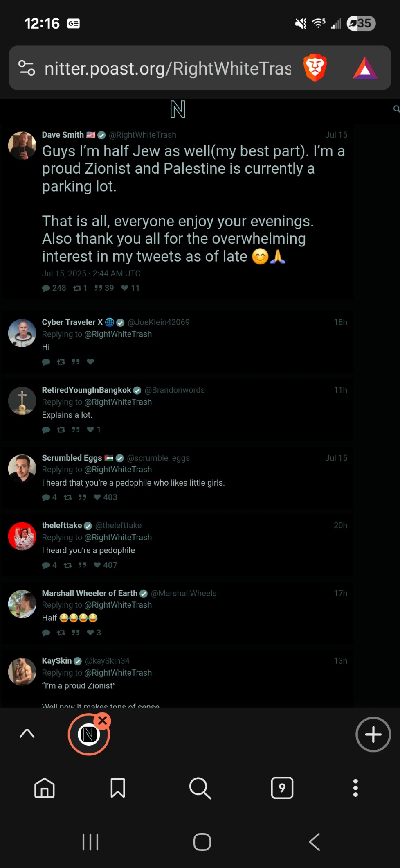Open the three-dot browser menu
This screenshot has height=868, width=400.
pyautogui.click(x=355, y=788)
